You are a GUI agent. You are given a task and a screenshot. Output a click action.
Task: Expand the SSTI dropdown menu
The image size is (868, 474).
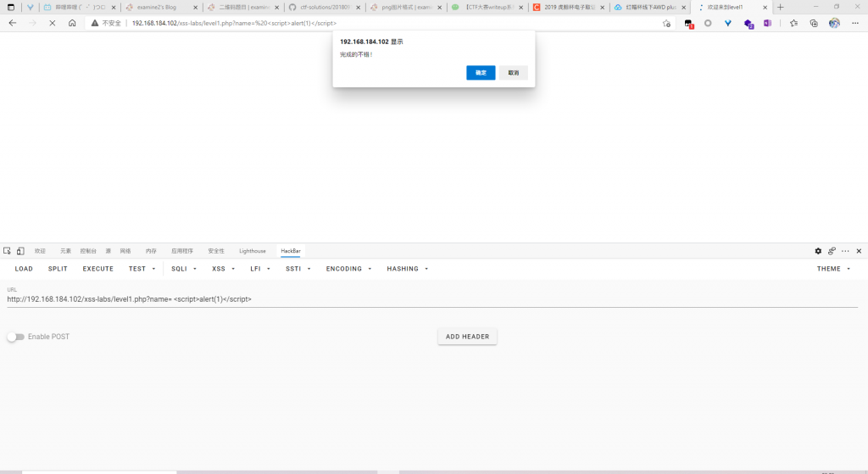pyautogui.click(x=298, y=269)
